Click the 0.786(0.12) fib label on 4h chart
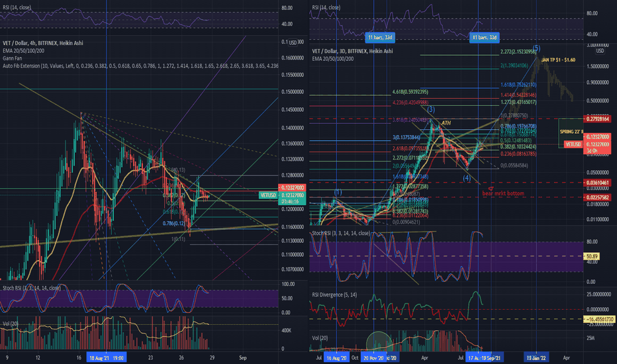 (x=173, y=223)
